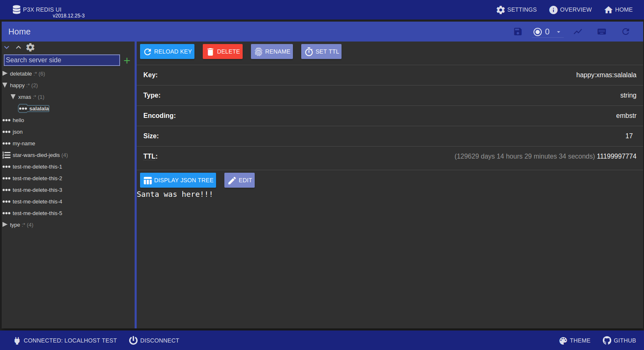Click the Search server side field
Viewport: 644px width, 350px height.
pos(62,60)
